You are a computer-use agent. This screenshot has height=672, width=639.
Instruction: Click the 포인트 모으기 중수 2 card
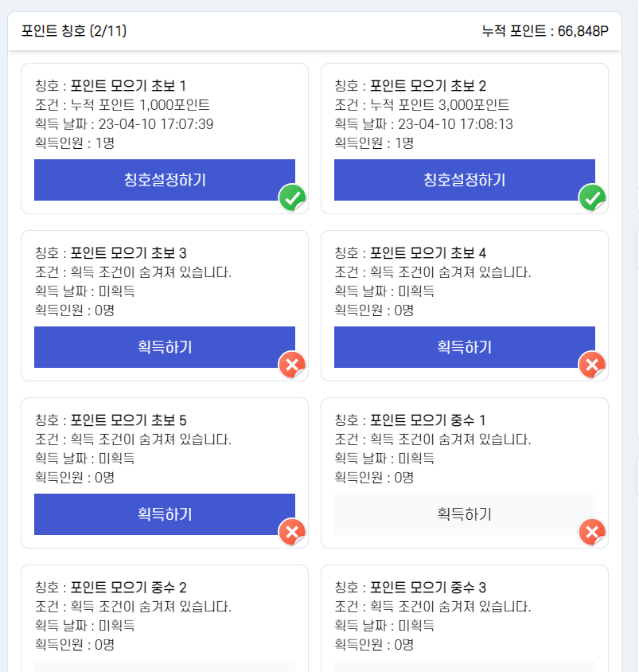[x=164, y=618]
